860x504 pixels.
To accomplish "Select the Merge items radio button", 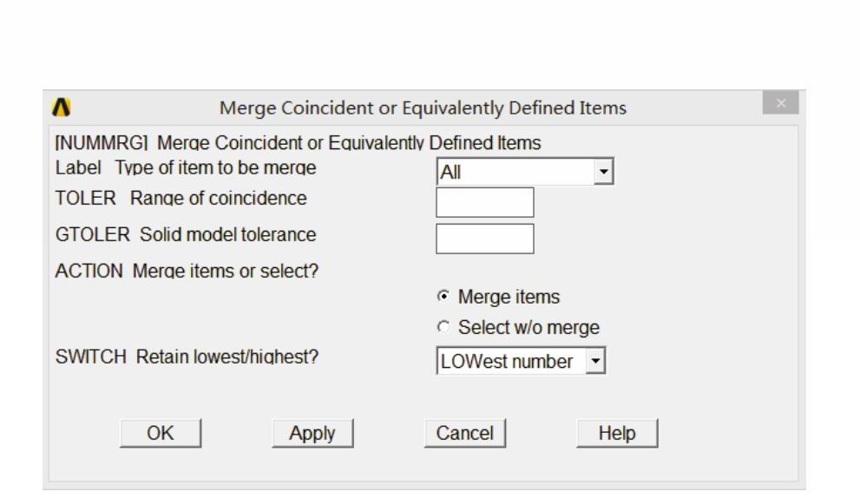I will tap(443, 298).
